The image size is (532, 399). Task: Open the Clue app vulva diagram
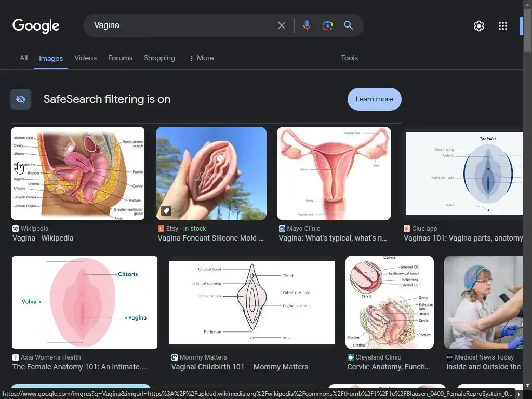pyautogui.click(x=464, y=174)
